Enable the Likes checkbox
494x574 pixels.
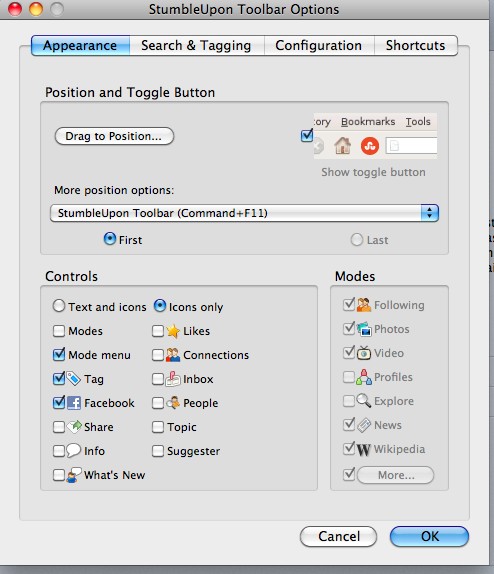[158, 331]
